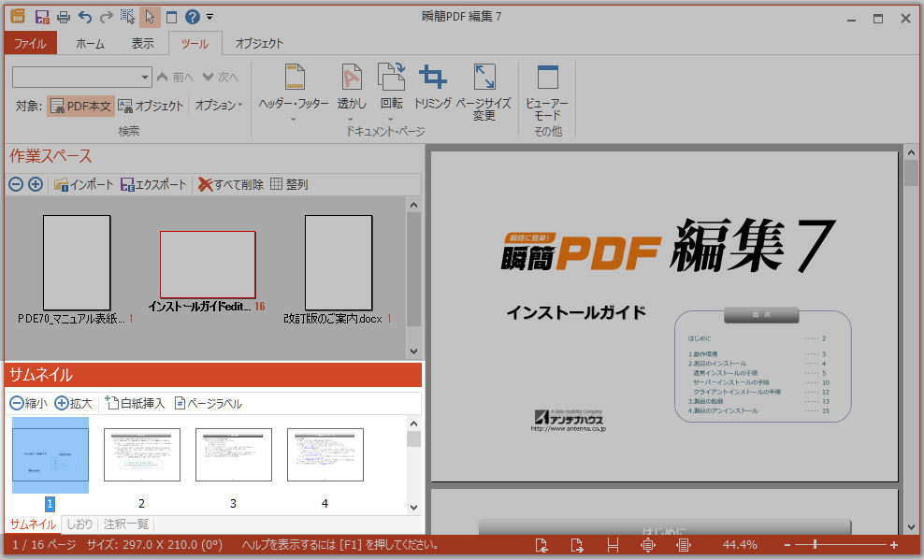Click the first page-export icon in status bar

(x=541, y=545)
